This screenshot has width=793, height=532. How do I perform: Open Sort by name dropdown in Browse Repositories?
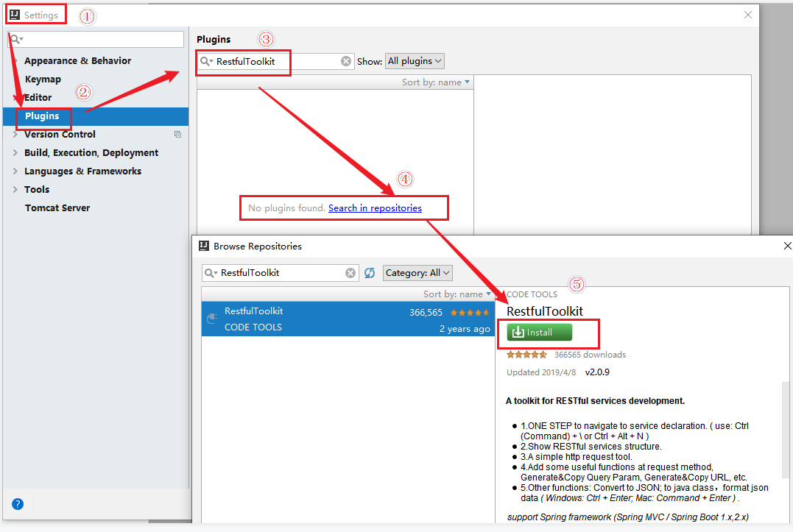tap(457, 294)
